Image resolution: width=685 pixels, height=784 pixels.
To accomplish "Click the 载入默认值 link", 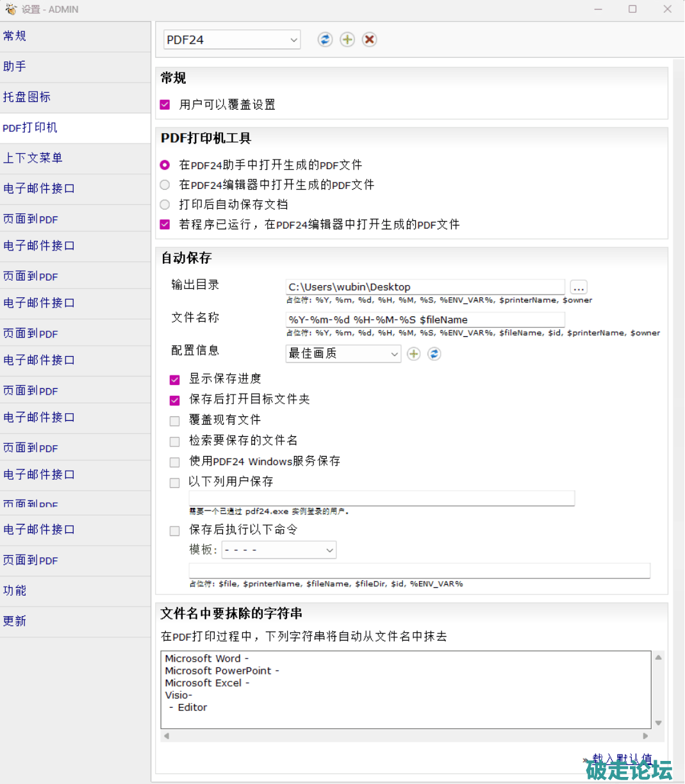I will pos(620,759).
